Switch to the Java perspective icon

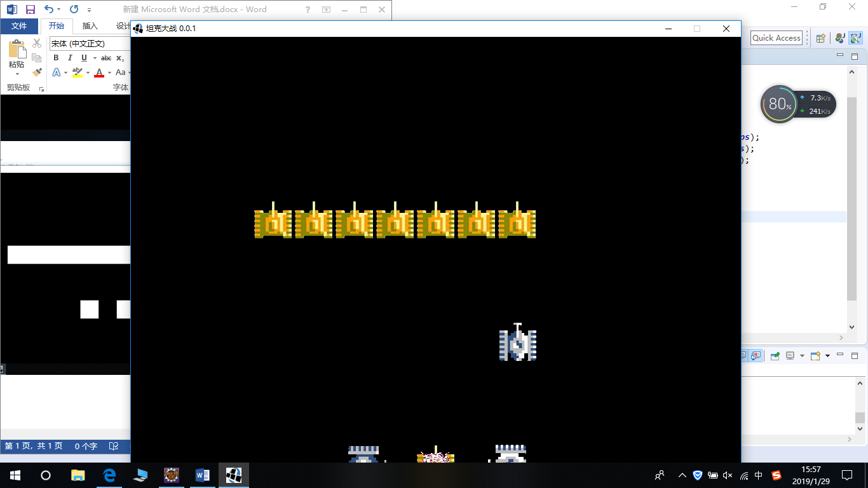[841, 38]
